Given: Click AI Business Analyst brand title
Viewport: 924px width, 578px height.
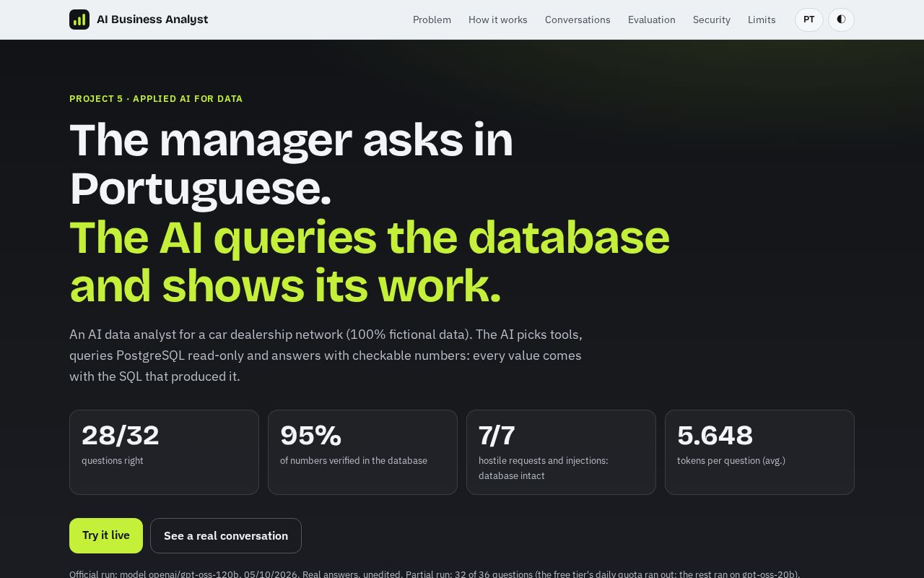Looking at the screenshot, I should point(152,20).
